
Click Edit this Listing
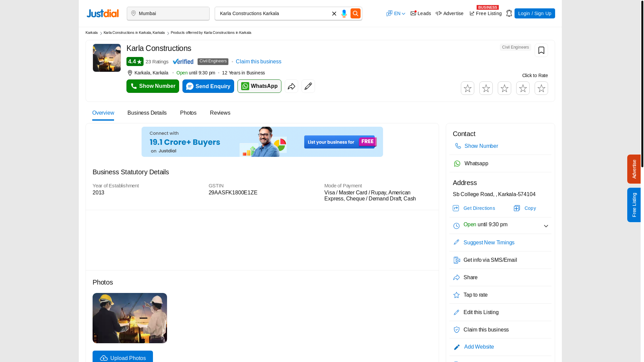tap(481, 312)
